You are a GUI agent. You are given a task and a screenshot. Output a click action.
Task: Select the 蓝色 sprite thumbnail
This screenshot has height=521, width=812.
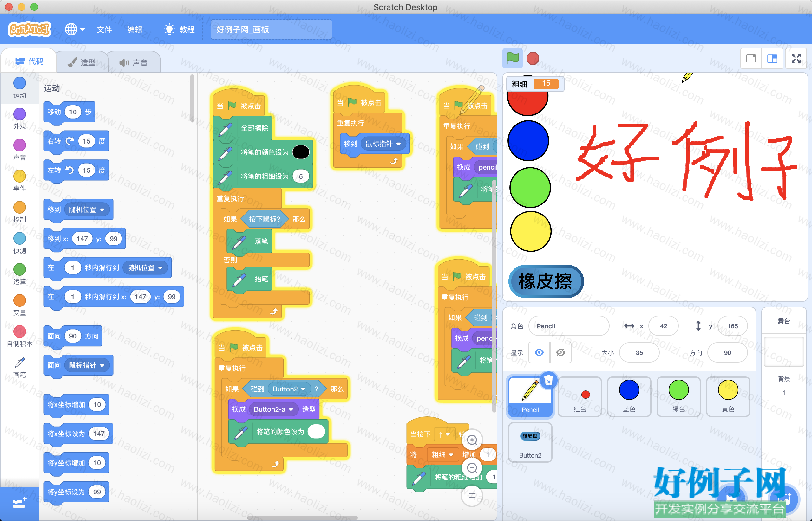[x=629, y=396]
